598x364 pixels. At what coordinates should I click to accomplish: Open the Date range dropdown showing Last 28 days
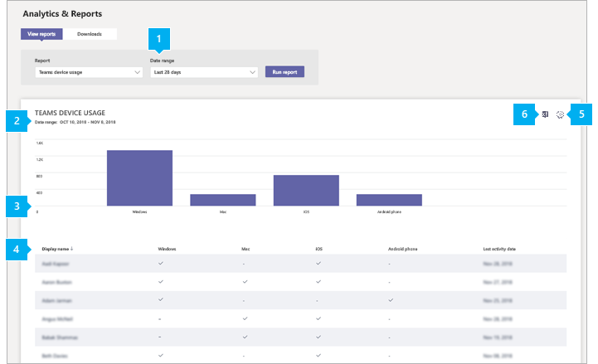204,72
